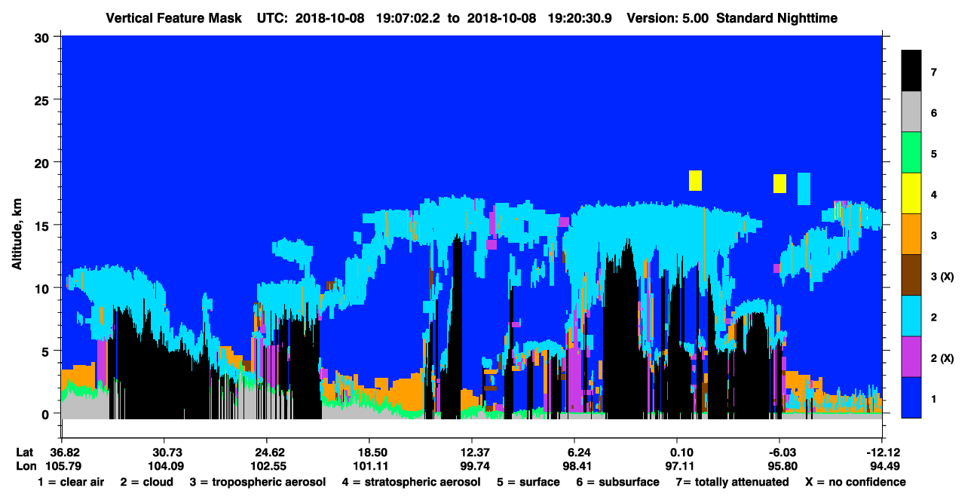Click the gray color bar segment labeled 6
980x503 pixels.
click(911, 112)
